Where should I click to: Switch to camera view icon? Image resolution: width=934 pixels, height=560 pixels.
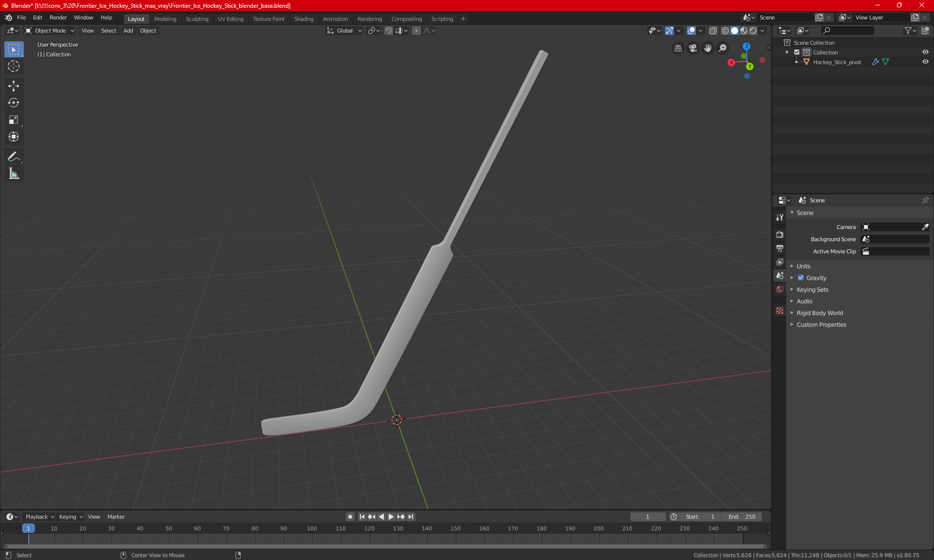693,48
